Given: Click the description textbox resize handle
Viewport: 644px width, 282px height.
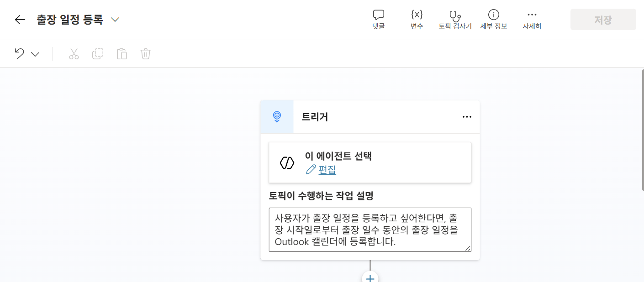Looking at the screenshot, I should point(468,248).
